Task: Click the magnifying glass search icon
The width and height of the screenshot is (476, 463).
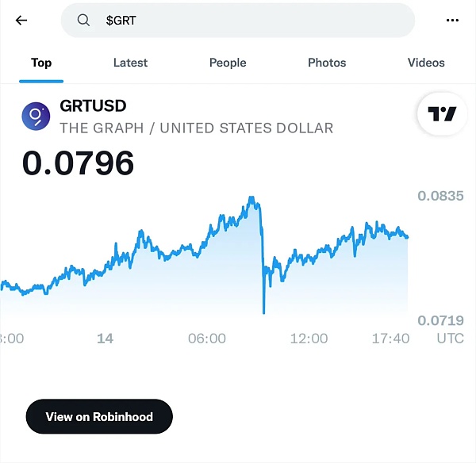Action: click(x=83, y=21)
